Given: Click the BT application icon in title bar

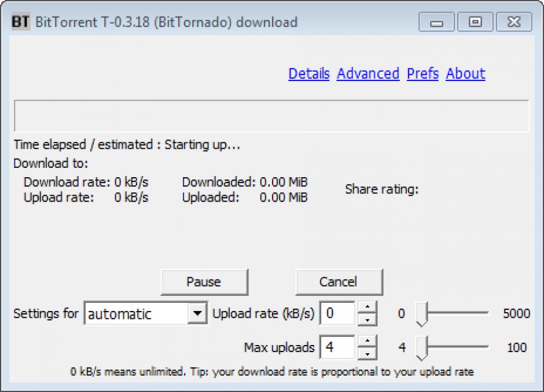Looking at the screenshot, I should 20,22.
